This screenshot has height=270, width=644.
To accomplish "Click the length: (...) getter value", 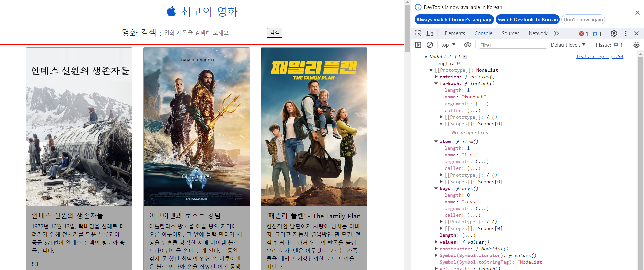I will pyautogui.click(x=469, y=235).
